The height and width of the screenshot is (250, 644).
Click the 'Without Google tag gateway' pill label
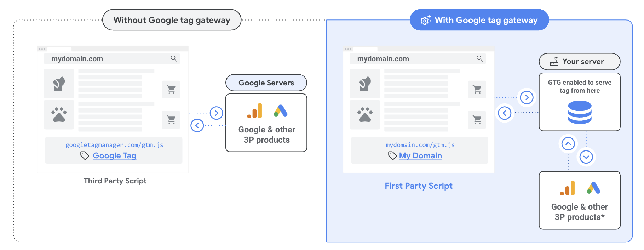coord(172,20)
